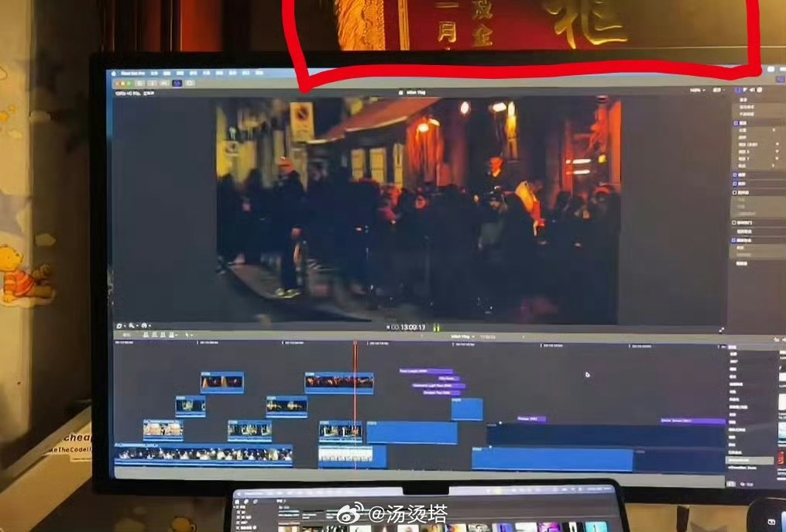
Task: Open the Final Cut Pro application menu
Action: [133, 74]
